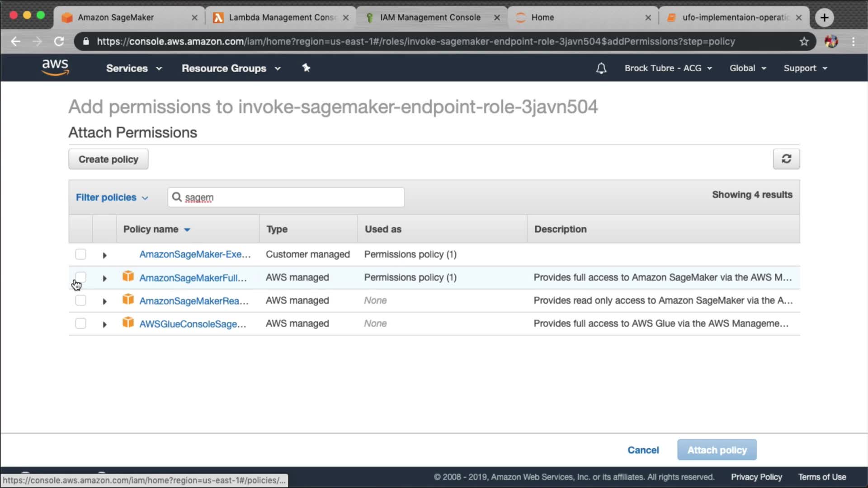The width and height of the screenshot is (868, 488).
Task: Open the browser profile avatar icon
Action: (831, 42)
